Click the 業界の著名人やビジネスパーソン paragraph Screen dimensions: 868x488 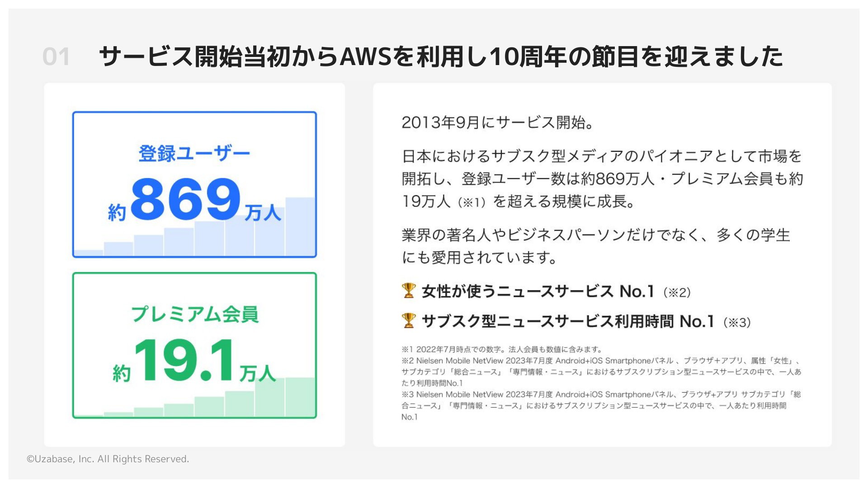(x=596, y=246)
